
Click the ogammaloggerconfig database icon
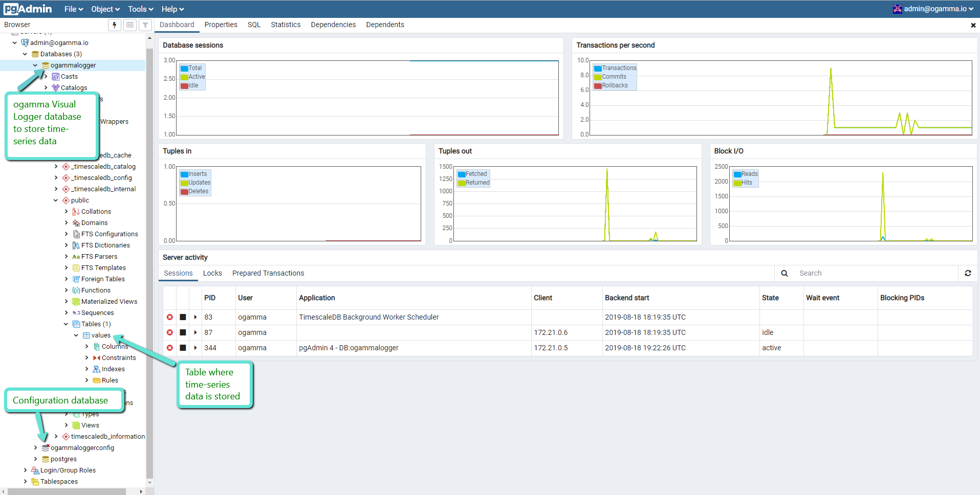pos(46,447)
